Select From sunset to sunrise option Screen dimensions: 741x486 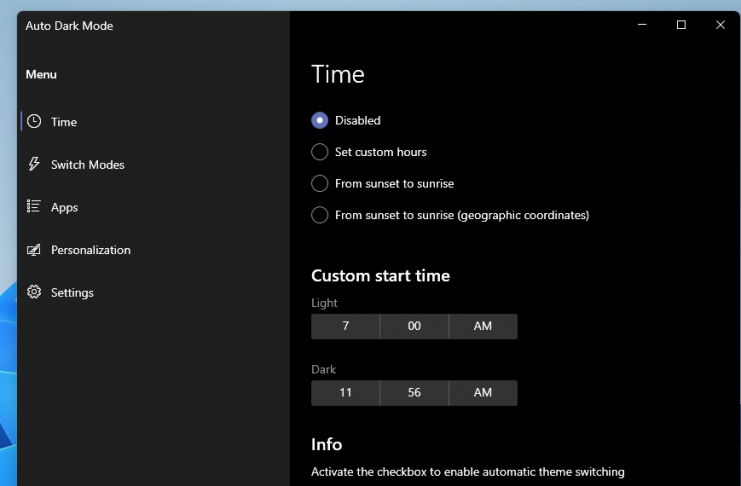point(319,183)
